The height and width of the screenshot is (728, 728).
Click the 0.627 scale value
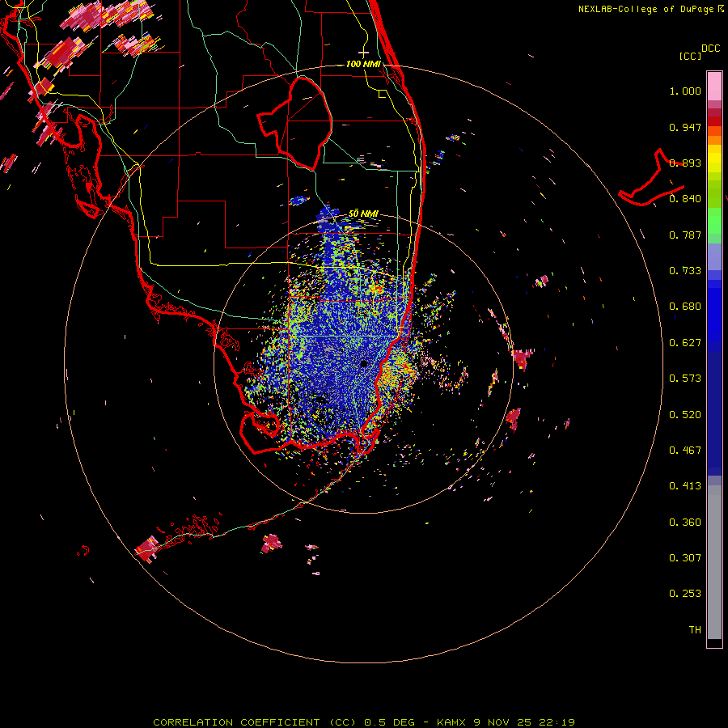coord(685,343)
